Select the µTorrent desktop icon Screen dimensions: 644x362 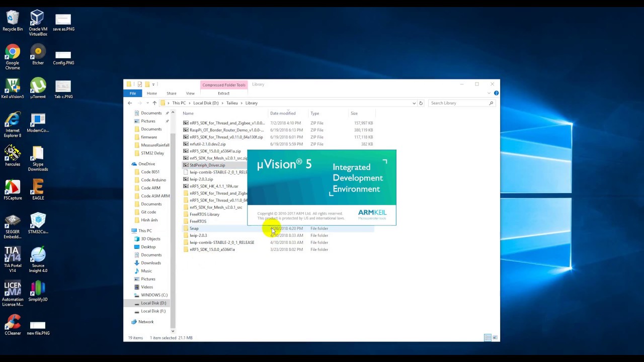[38, 88]
